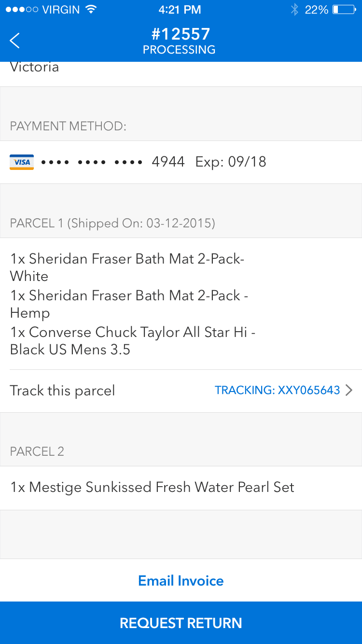Open tracking number XXY065643

tap(277, 391)
